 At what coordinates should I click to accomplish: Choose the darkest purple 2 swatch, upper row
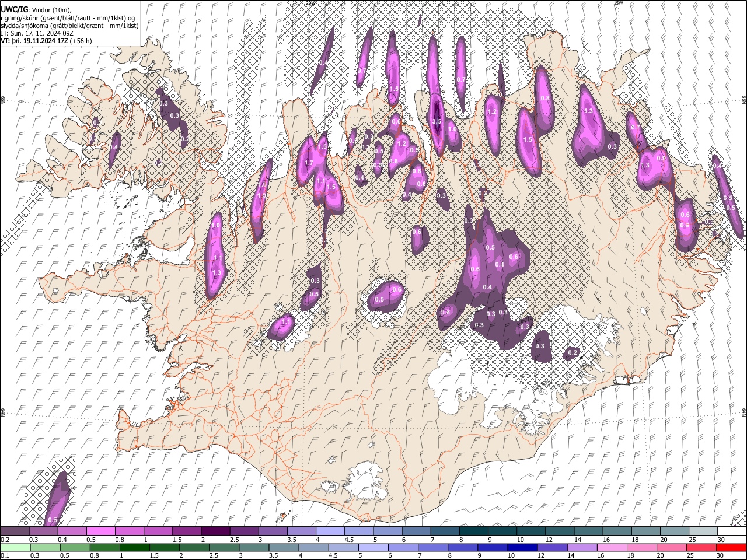tap(215, 531)
